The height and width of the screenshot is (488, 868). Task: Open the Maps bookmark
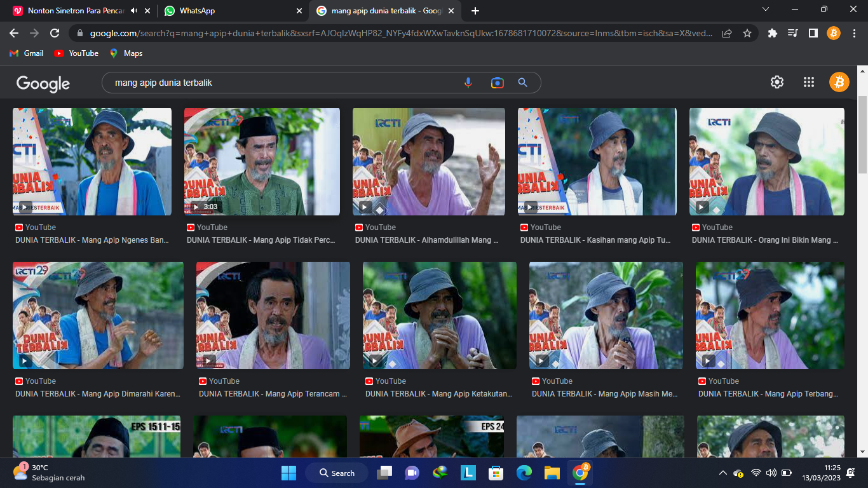point(126,53)
